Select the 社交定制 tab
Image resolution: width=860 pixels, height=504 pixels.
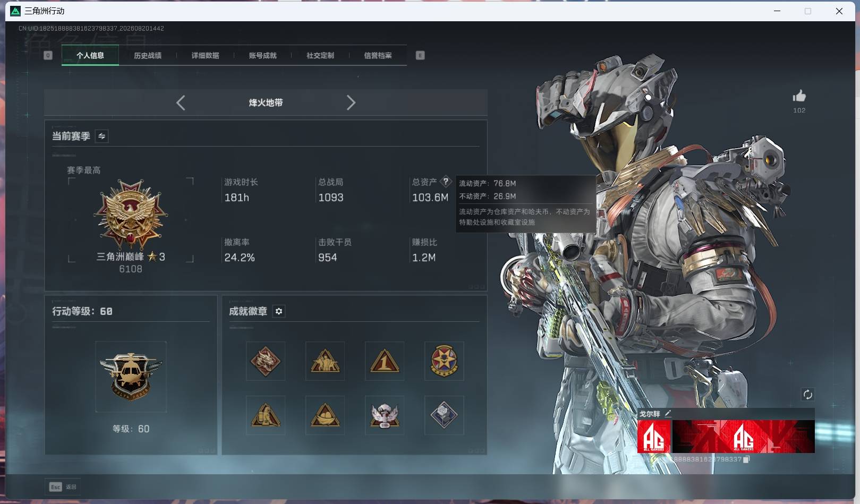(320, 55)
